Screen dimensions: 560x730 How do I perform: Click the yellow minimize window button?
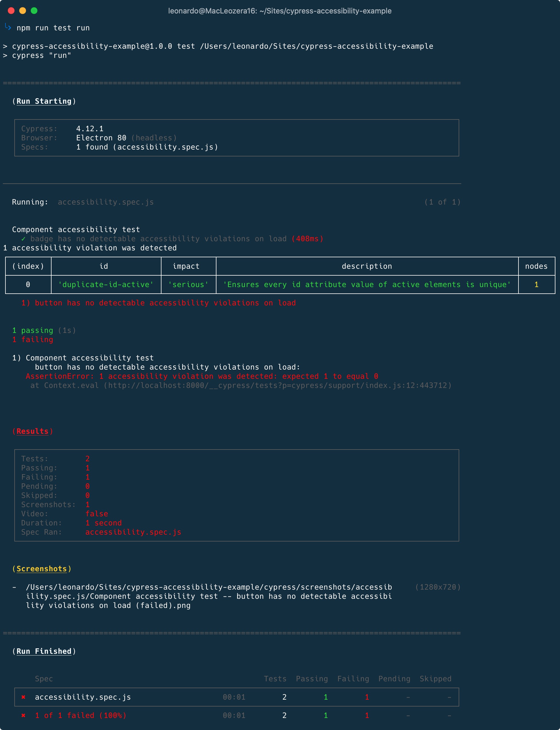[23, 11]
